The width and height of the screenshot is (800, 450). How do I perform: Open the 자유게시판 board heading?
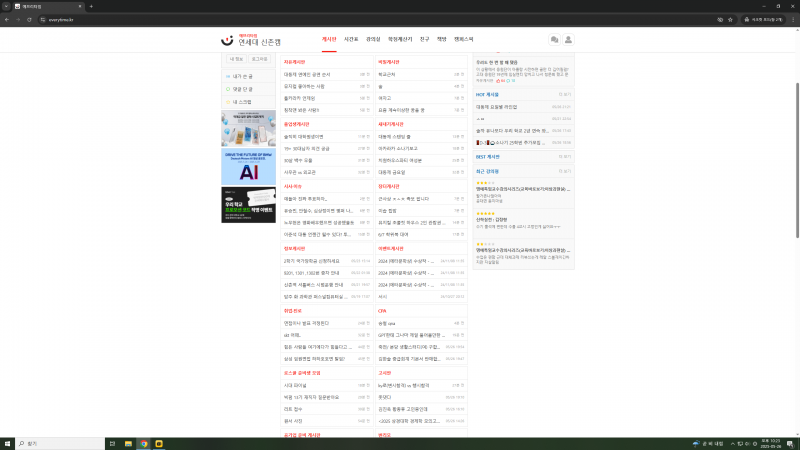pos(294,62)
